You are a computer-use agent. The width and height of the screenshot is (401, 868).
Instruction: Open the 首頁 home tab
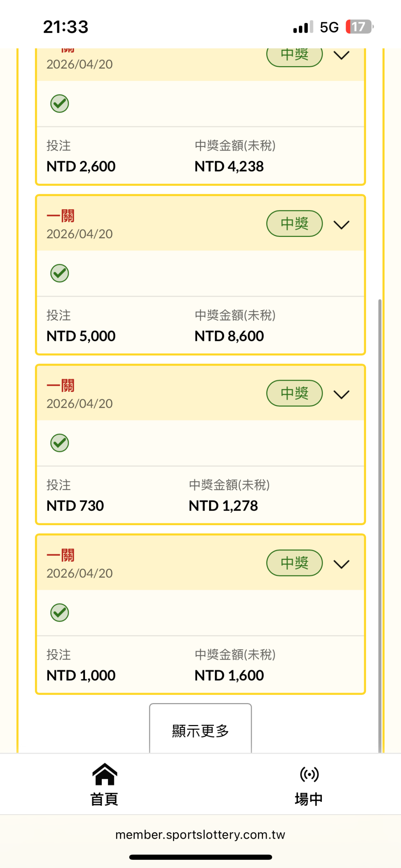click(105, 799)
